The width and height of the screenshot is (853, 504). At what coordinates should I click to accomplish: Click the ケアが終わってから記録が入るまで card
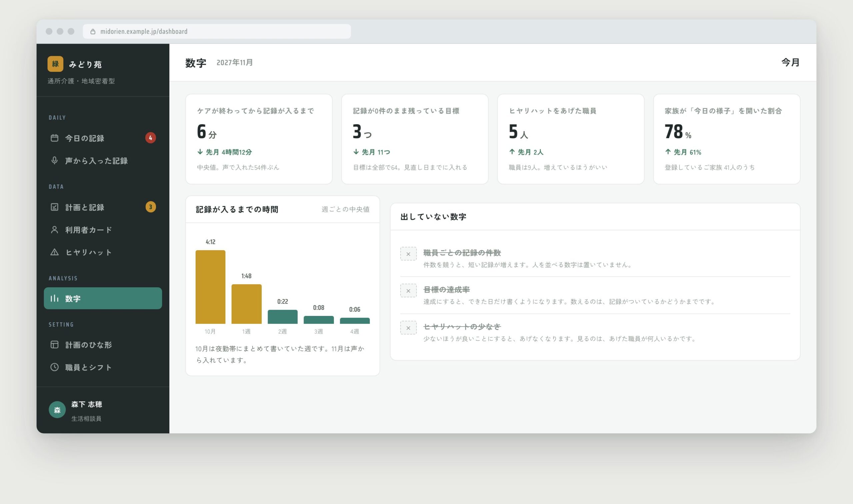[x=259, y=139]
